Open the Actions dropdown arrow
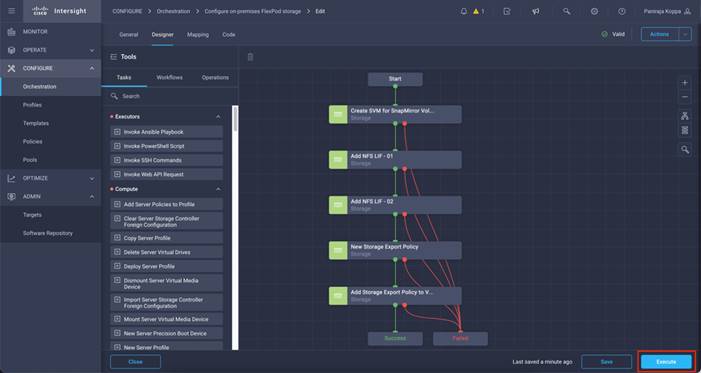Viewport: 701px width, 373px height. (x=685, y=34)
